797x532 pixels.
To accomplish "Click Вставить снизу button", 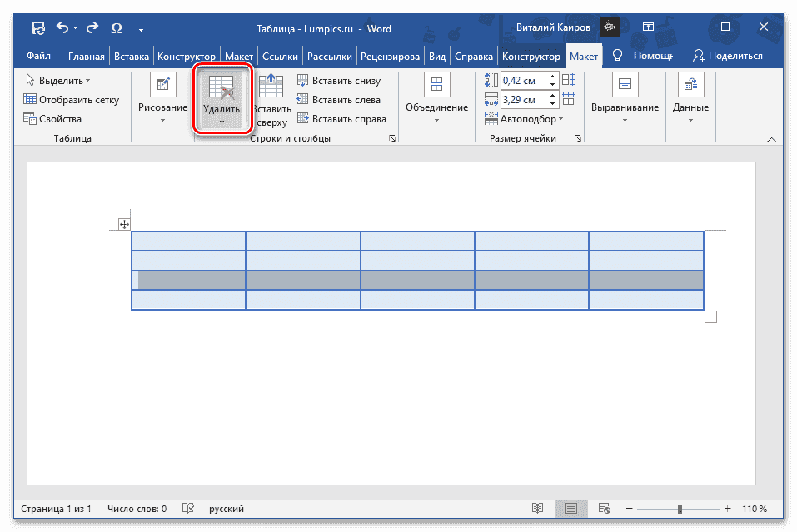I will (x=339, y=81).
